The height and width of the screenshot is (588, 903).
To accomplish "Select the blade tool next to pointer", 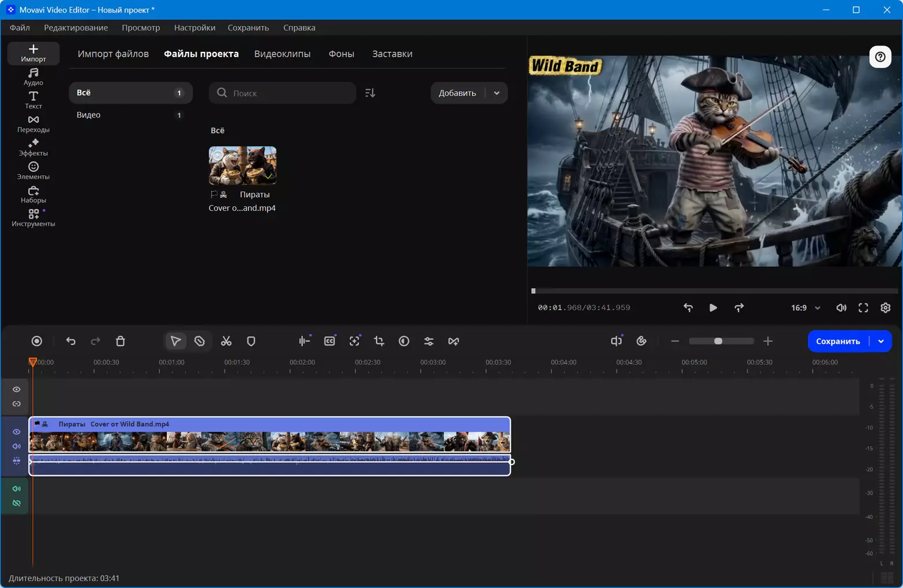I will coord(200,341).
